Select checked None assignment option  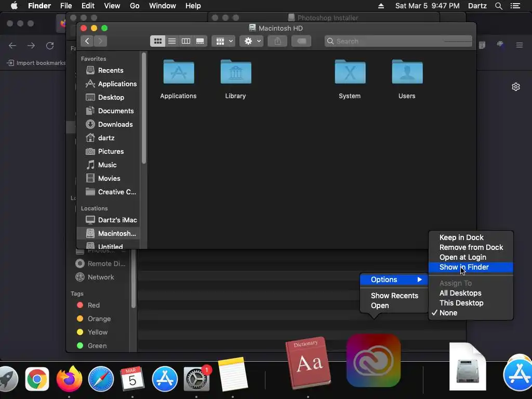point(471,313)
